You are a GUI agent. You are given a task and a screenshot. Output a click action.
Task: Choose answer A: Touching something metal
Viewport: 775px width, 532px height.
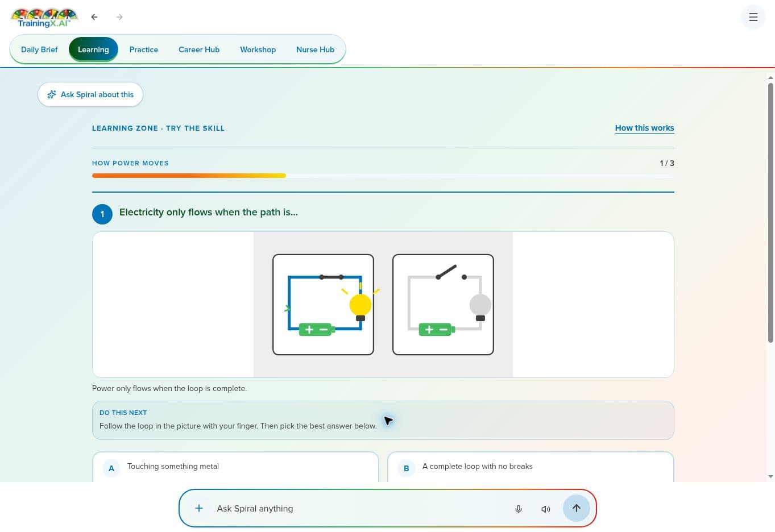[235, 467]
